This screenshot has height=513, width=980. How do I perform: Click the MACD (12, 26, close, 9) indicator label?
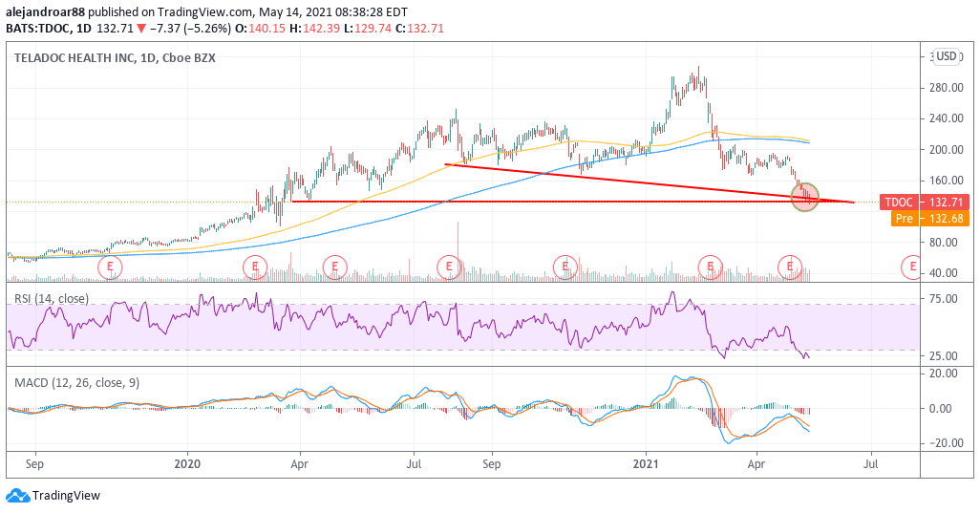click(76, 382)
